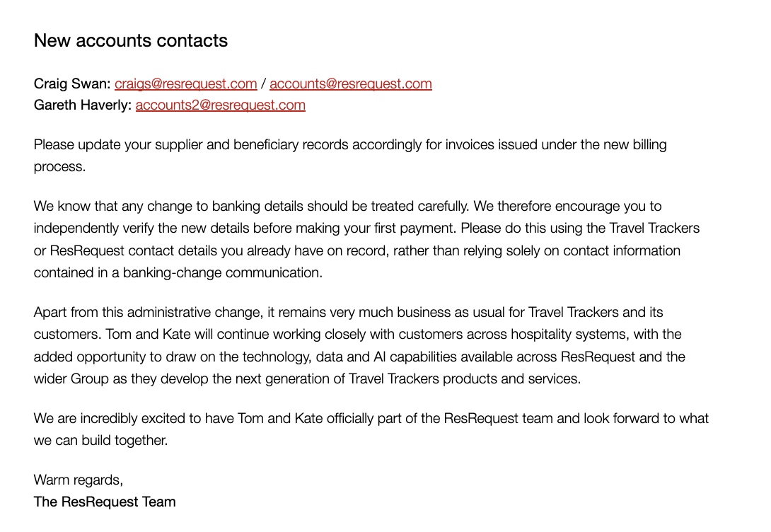
Task: Click the phrase 'banking-change communication'
Action: (222, 272)
